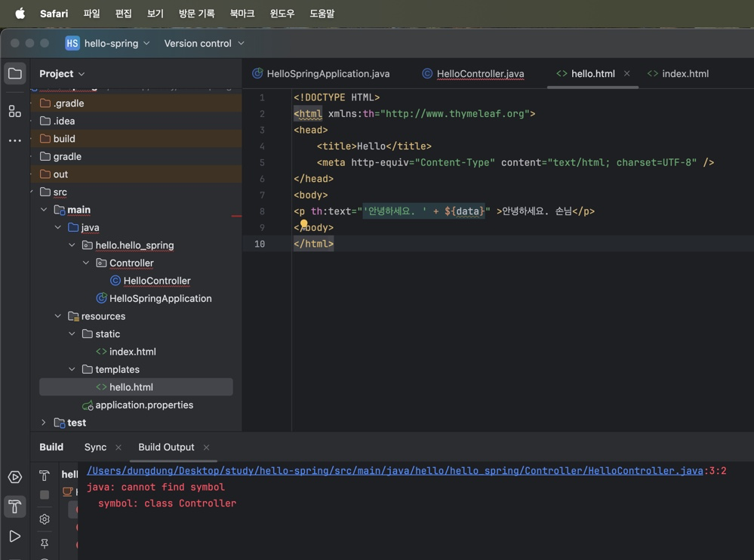Expand the test folder chevron
Screen dimensions: 754x560
44,423
